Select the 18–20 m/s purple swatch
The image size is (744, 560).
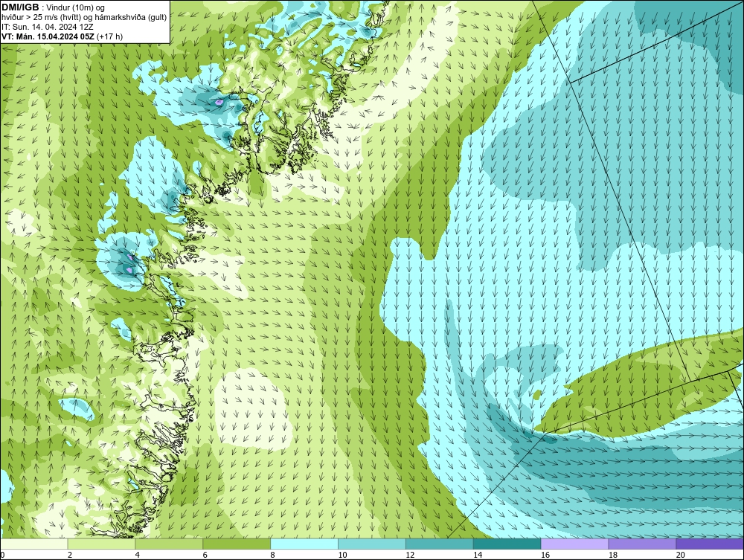pyautogui.click(x=642, y=544)
